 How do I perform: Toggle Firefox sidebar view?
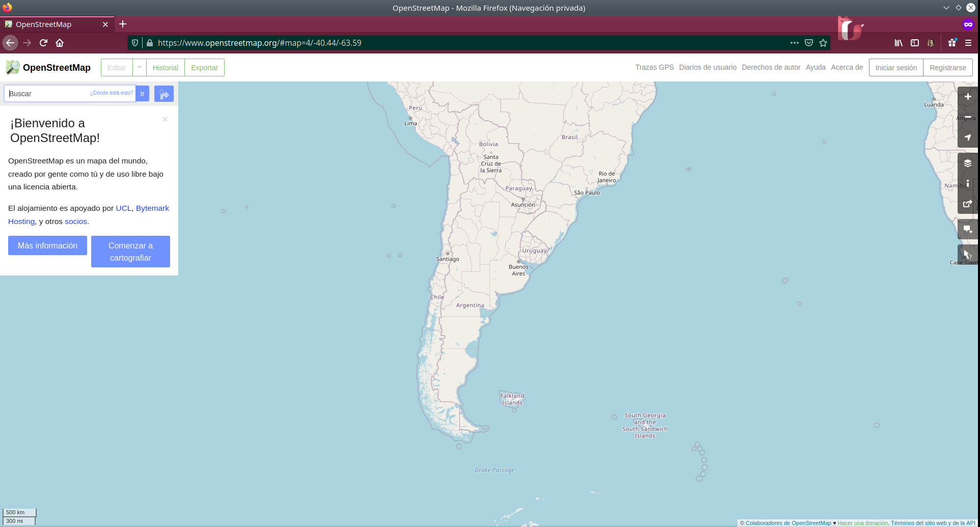pyautogui.click(x=915, y=43)
